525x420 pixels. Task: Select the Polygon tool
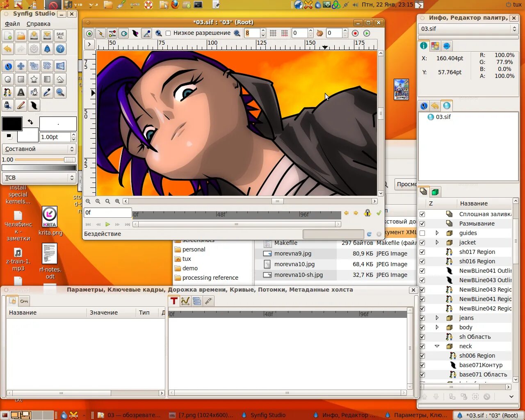tap(60, 79)
